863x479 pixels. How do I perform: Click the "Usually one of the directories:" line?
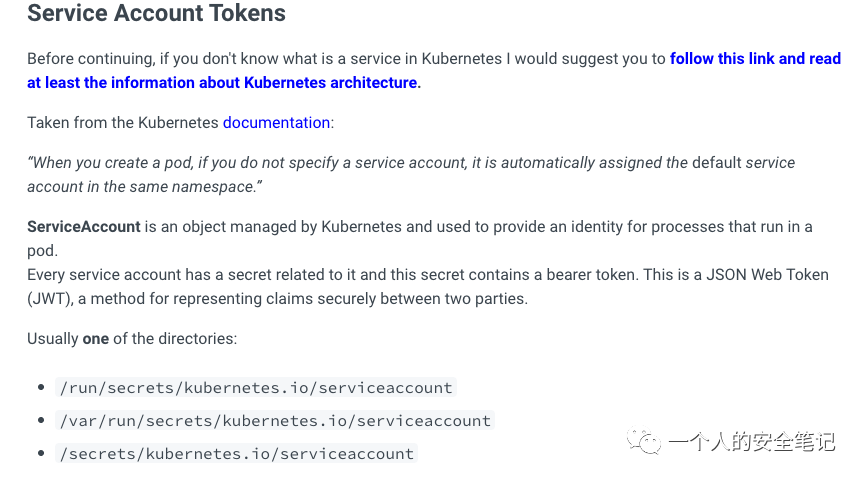(x=132, y=339)
